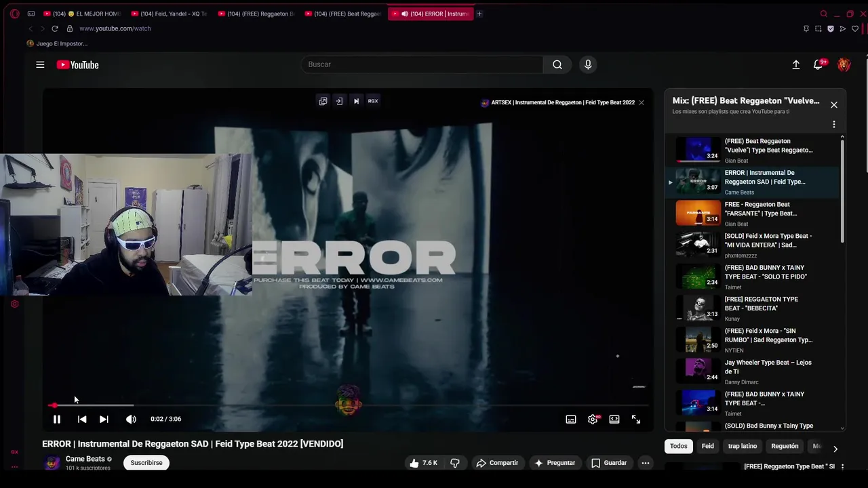Dismiss the ARTSEX suggested video card
This screenshot has width=868, height=488.
tap(641, 102)
